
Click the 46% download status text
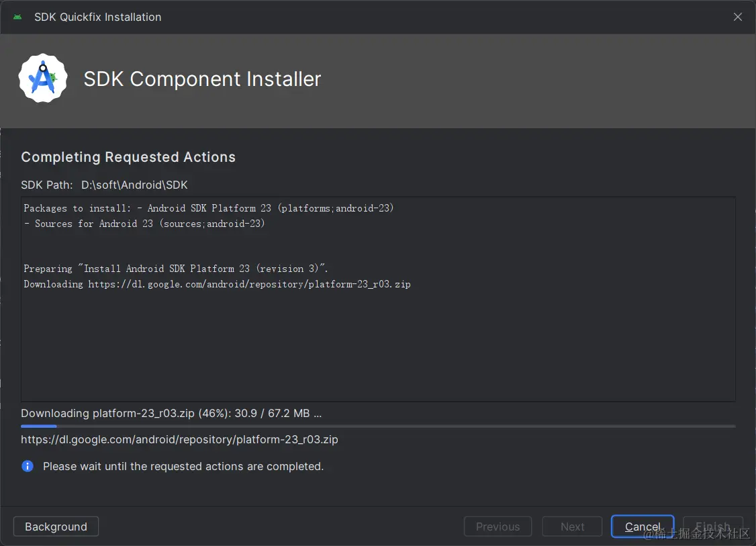coord(171,413)
